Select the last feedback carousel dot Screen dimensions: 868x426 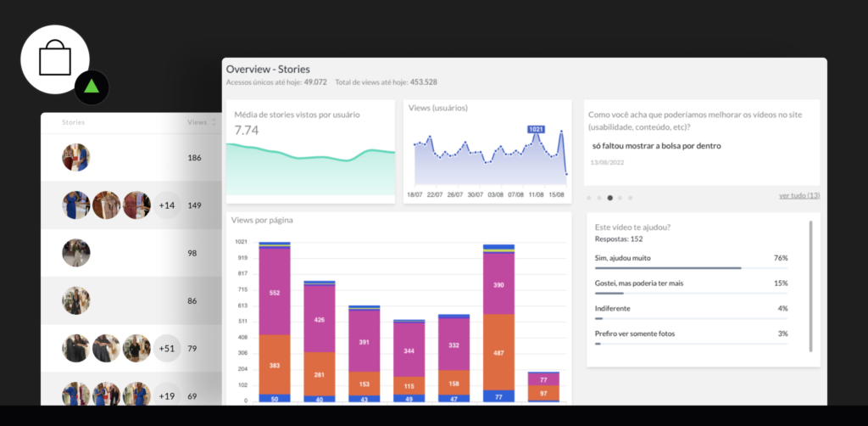coord(631,198)
